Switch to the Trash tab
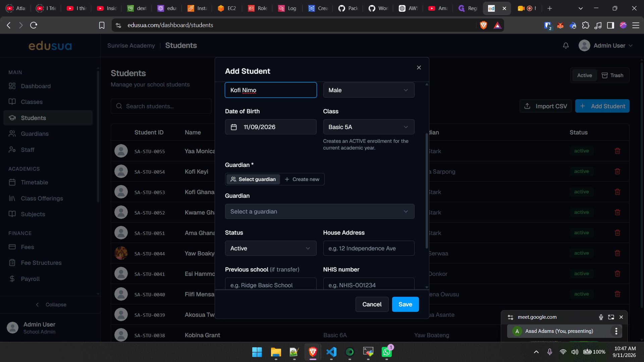This screenshot has width=644, height=362. pos(612,75)
